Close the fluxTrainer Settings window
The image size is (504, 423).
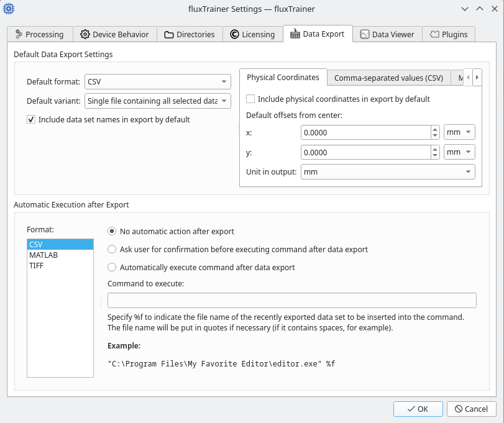[x=495, y=9]
